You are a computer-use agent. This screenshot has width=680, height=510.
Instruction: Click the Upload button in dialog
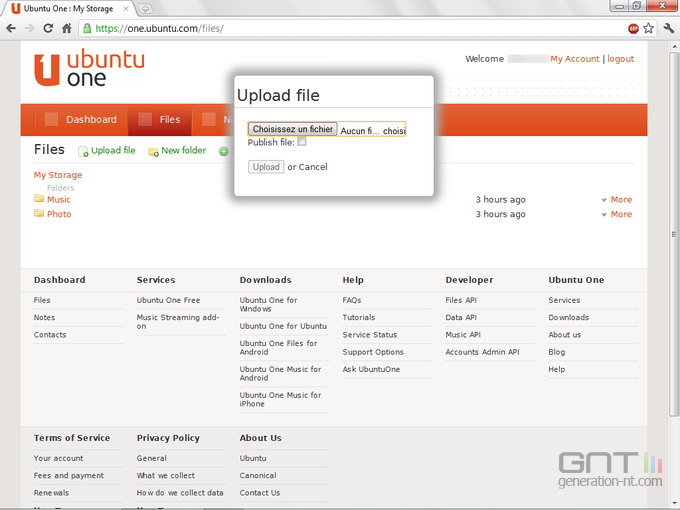point(266,167)
